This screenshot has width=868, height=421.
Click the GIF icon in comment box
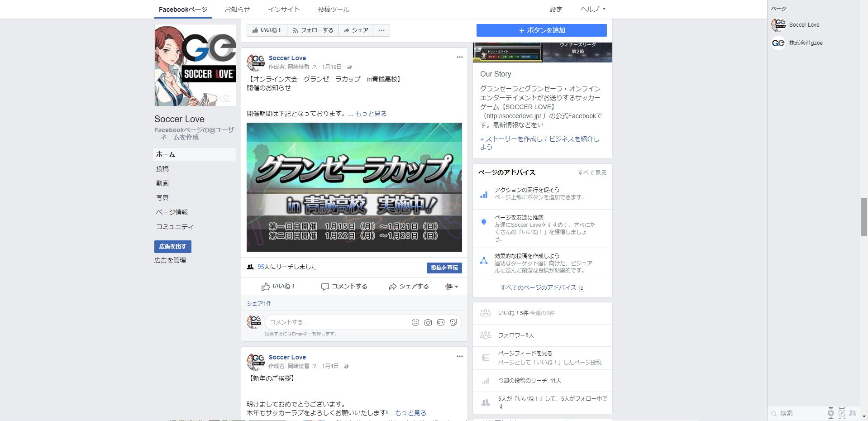440,322
